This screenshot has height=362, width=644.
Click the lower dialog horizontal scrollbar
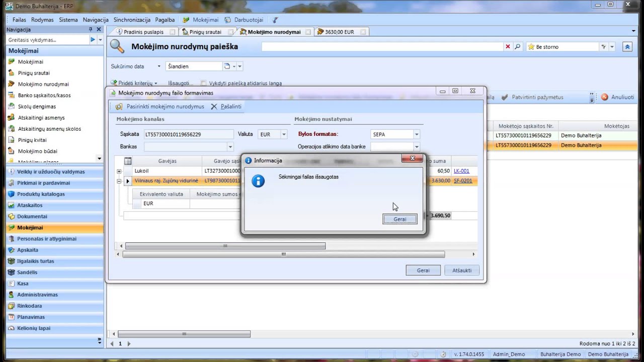click(283, 254)
